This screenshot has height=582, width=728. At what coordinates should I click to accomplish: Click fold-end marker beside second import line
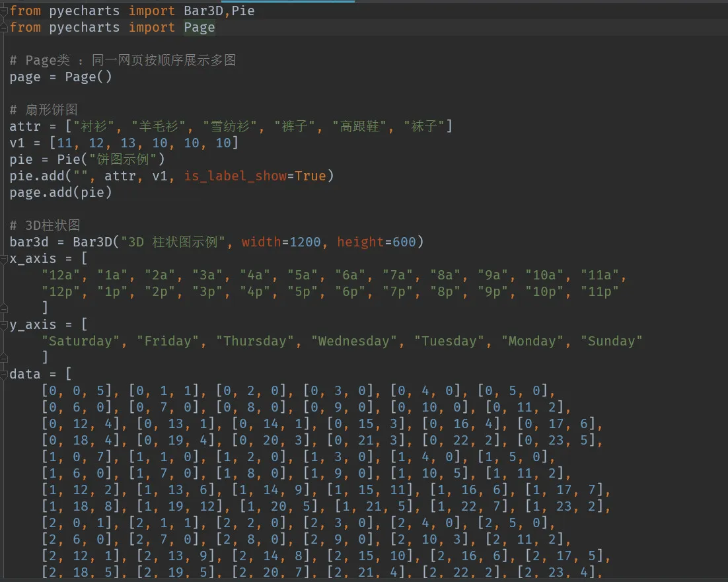4,28
